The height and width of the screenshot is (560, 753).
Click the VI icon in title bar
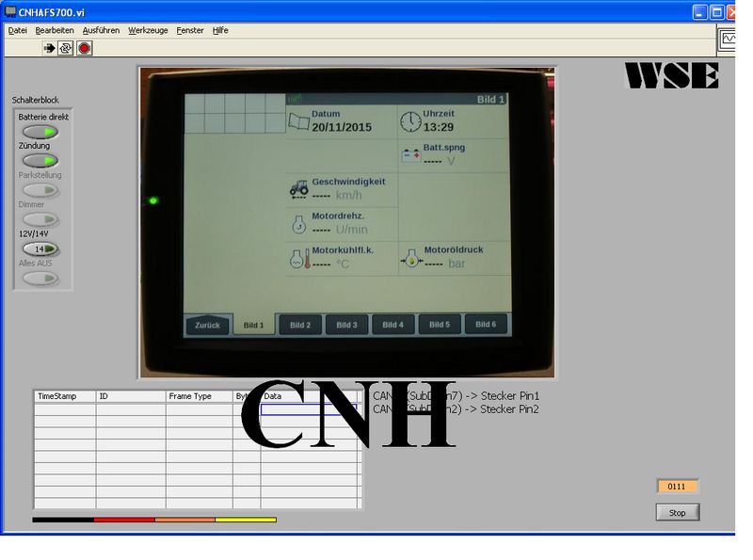pos(10,11)
